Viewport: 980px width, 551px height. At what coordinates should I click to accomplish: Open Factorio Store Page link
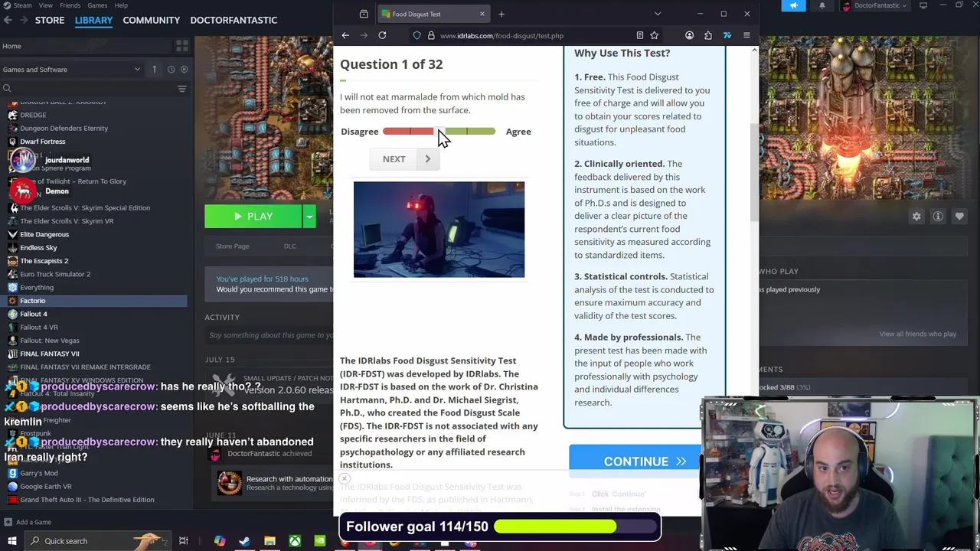point(233,246)
